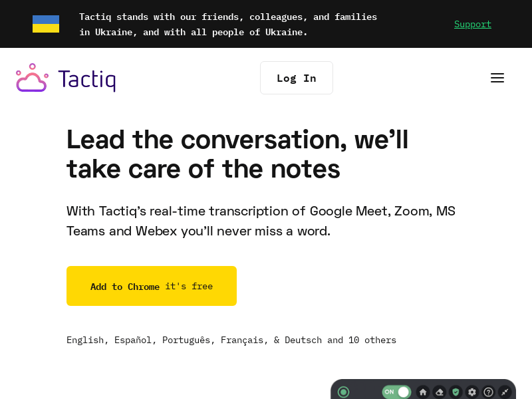Viewport: 532px width, 399px height.
Task: Open settings with the gear icon
Action: click(472, 392)
